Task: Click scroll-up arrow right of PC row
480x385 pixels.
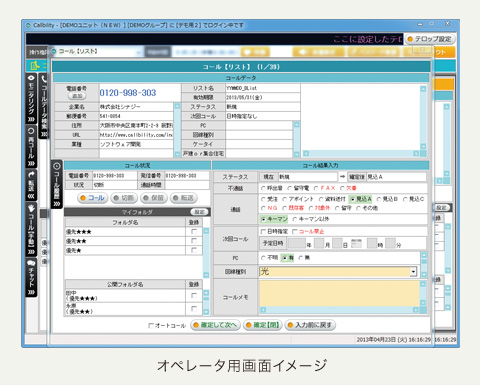Action: coord(424,256)
